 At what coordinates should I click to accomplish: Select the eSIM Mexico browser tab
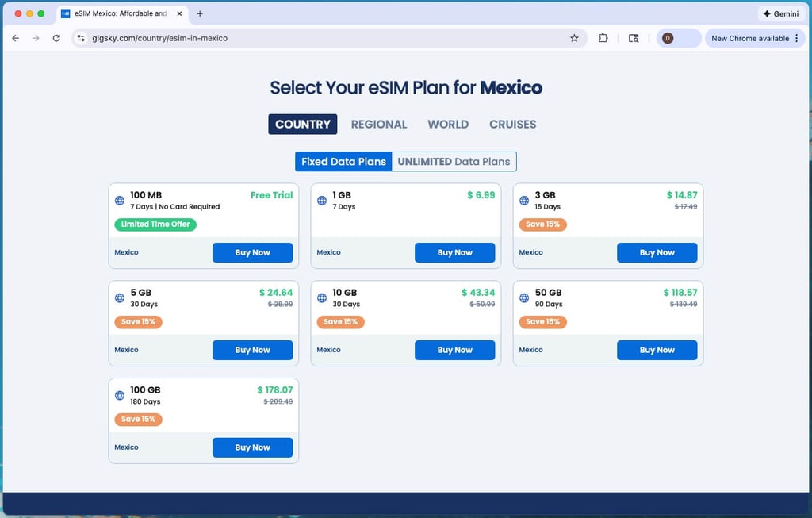pos(121,14)
